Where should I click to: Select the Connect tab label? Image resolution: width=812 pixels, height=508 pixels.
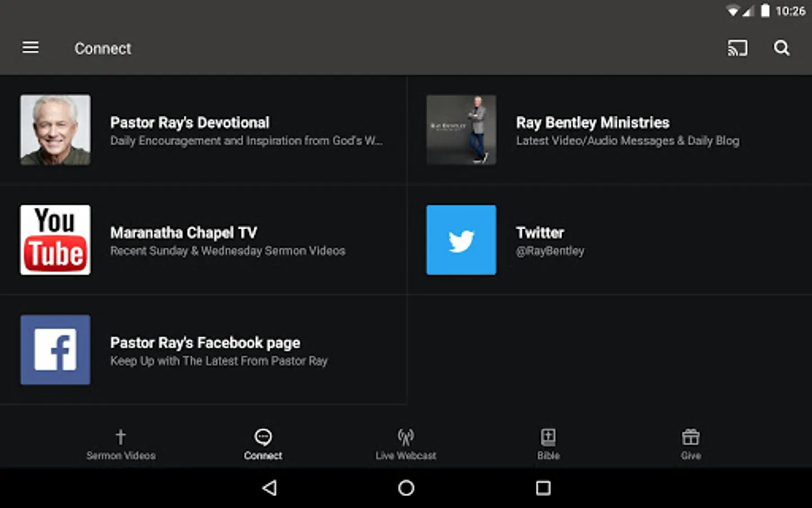click(x=263, y=456)
